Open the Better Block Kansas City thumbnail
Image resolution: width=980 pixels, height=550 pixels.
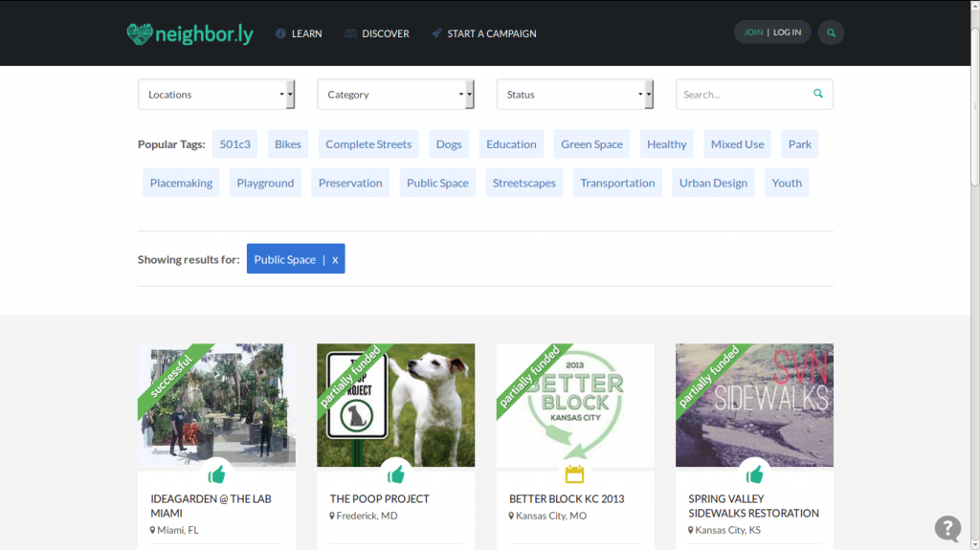point(575,405)
